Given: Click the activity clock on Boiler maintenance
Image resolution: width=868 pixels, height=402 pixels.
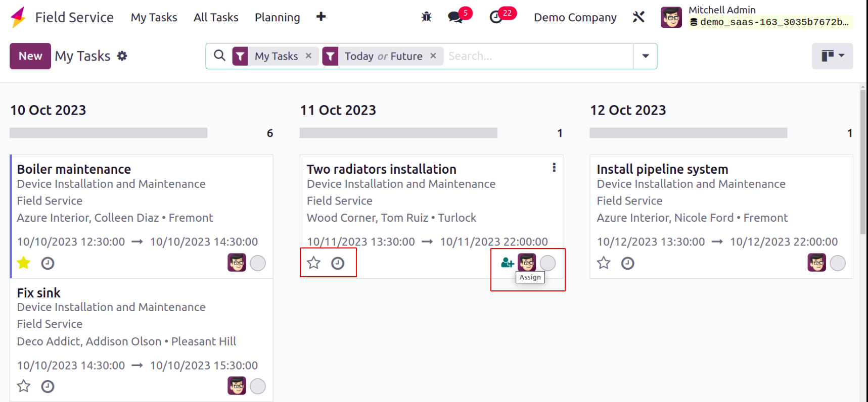Looking at the screenshot, I should click(x=48, y=263).
